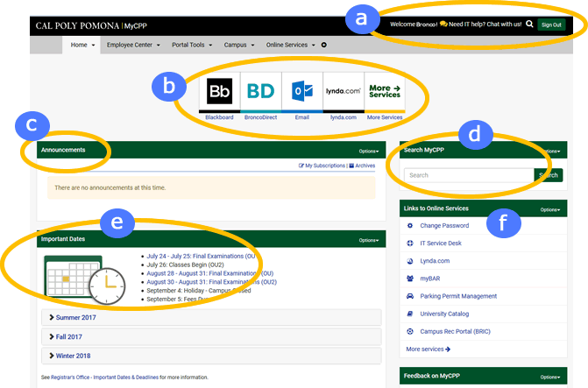Click the car icon beside Parking Permit Management
Screen dimensions: 588x388
[x=410, y=296]
